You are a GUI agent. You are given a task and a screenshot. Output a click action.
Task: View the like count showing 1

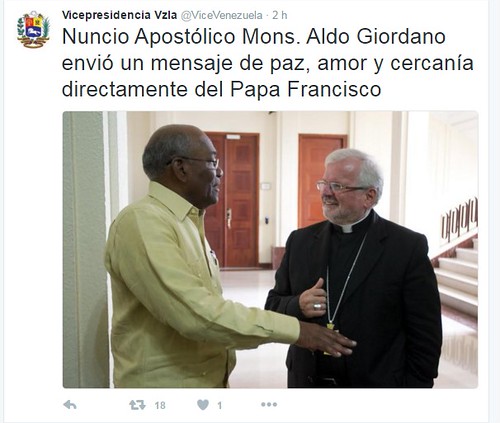(x=219, y=405)
